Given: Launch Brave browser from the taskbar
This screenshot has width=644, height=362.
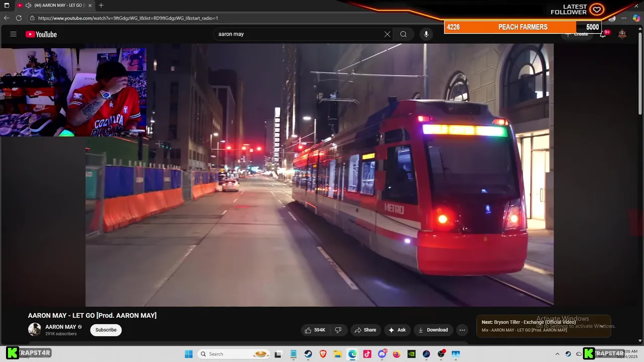Looking at the screenshot, I should pos(323,354).
